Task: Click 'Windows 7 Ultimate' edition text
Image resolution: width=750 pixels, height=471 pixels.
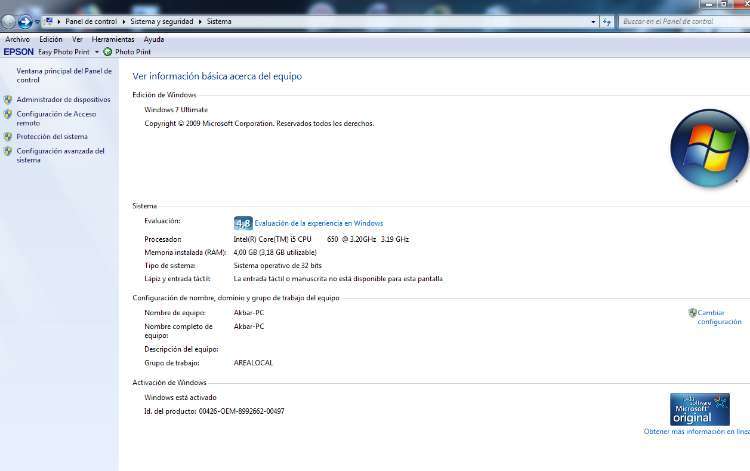Action: click(x=176, y=110)
